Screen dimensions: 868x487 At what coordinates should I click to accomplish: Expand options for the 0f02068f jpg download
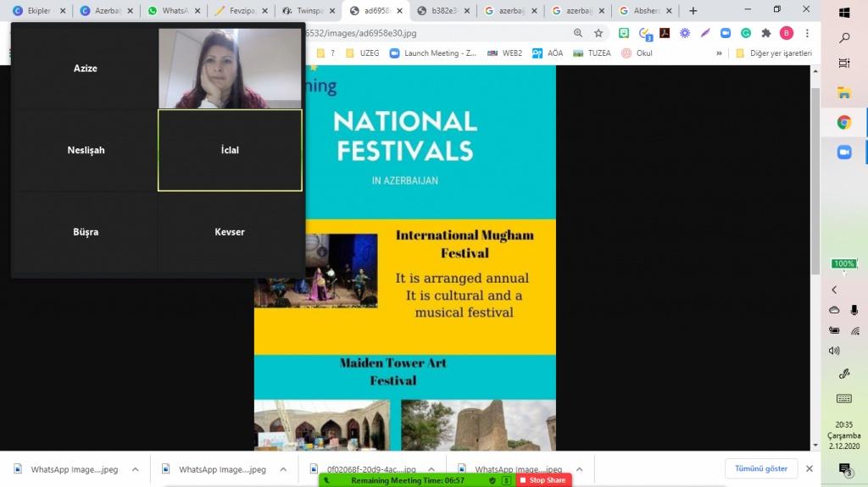pyautogui.click(x=431, y=469)
